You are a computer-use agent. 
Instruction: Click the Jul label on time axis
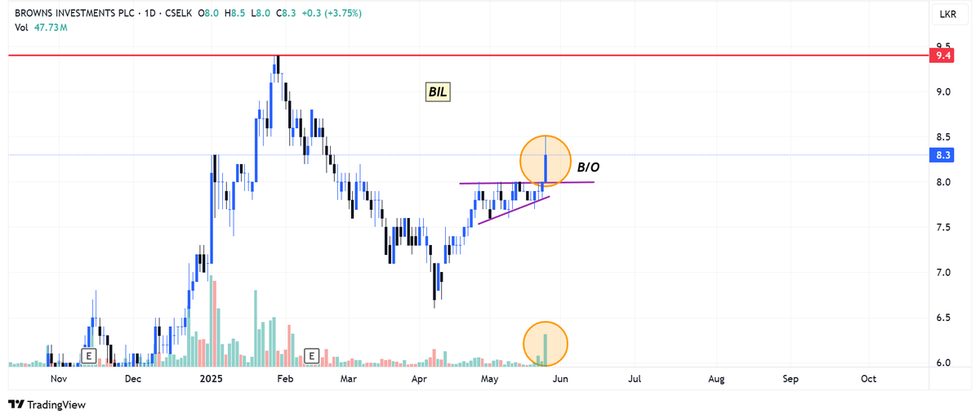tap(634, 379)
